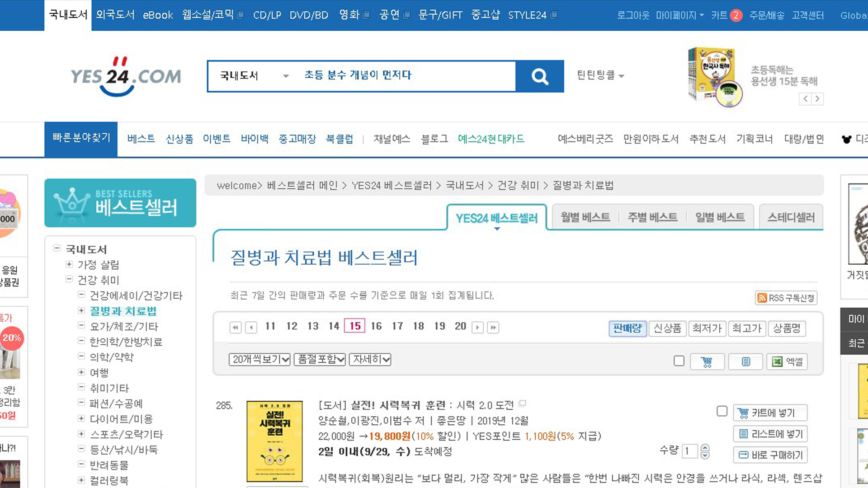This screenshot has height=488, width=868.
Task: Switch to the 스테디셀러 tab
Action: tap(791, 217)
